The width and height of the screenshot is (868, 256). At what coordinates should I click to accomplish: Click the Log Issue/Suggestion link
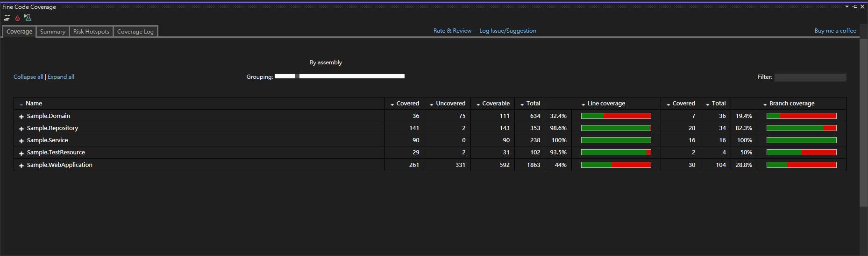[507, 31]
